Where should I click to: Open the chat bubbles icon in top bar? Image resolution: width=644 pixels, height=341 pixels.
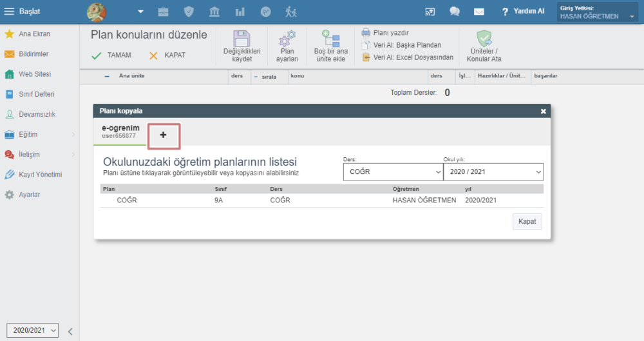pos(455,12)
